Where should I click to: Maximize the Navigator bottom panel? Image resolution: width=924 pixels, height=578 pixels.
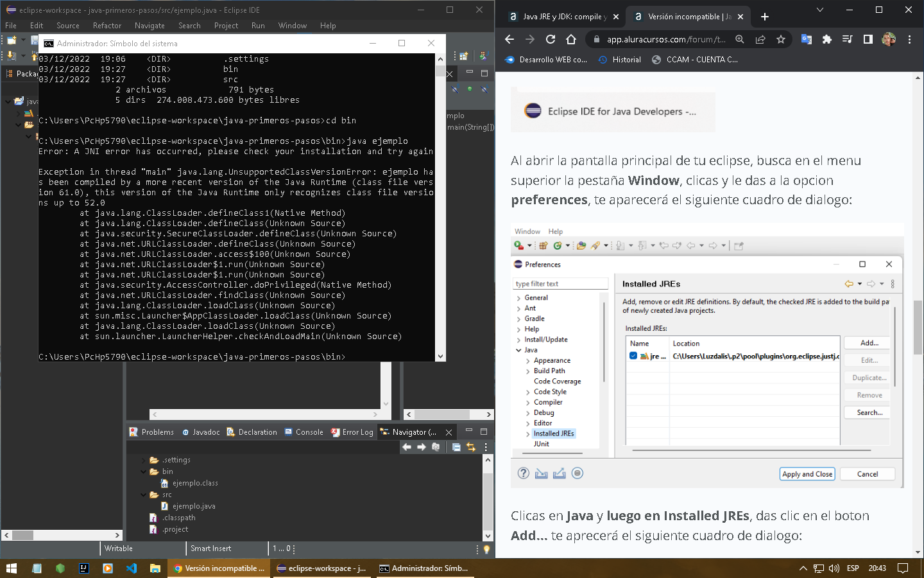pyautogui.click(x=484, y=432)
